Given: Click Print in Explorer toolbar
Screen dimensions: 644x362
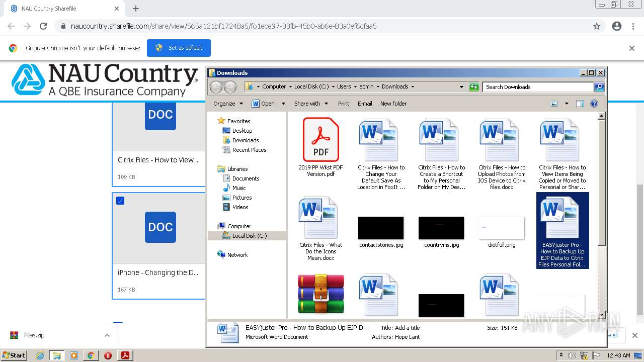Looking at the screenshot, I should click(344, 104).
